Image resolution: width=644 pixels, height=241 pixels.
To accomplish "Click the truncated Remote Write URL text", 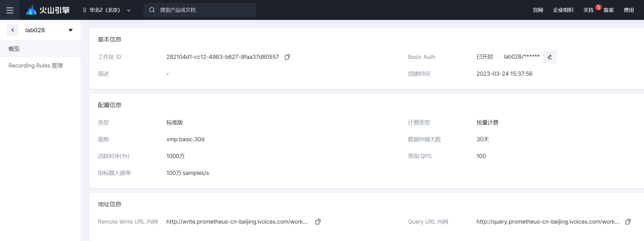I will (237, 222).
